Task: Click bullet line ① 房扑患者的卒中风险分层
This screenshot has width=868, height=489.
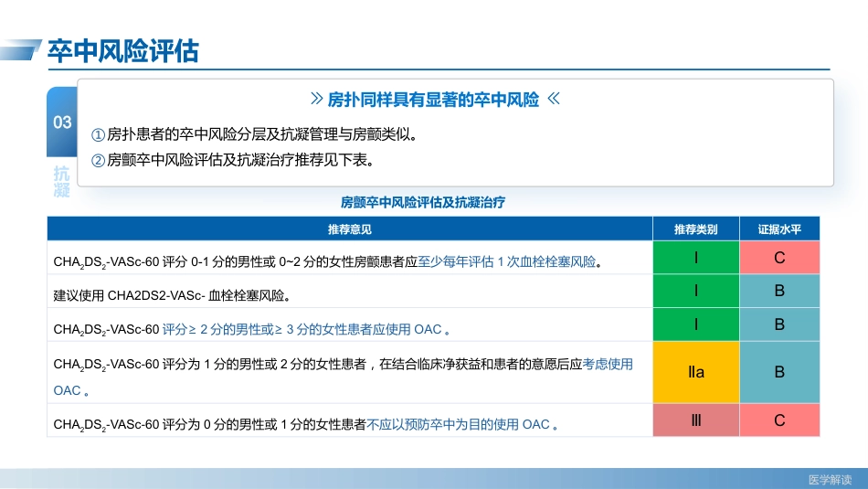Action: pos(254,134)
